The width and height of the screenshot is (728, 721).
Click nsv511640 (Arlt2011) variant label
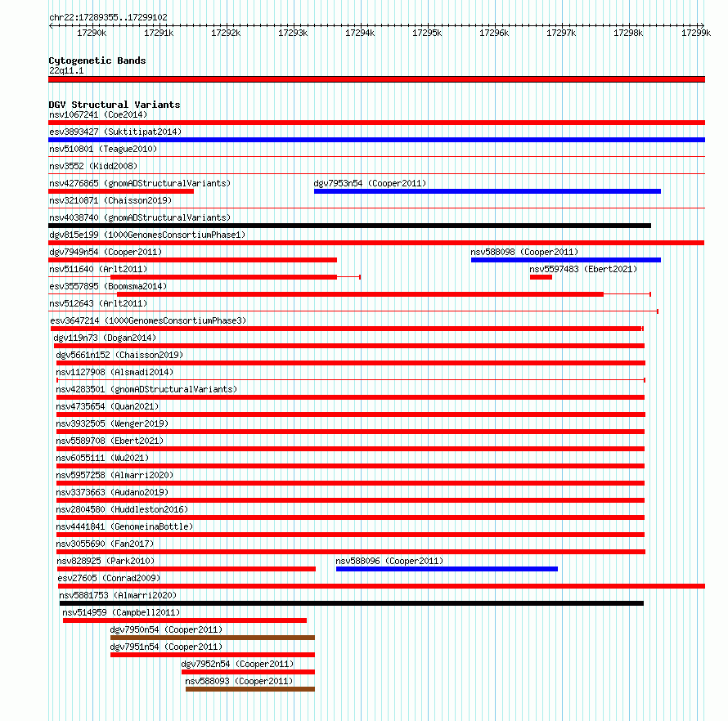tap(98, 269)
